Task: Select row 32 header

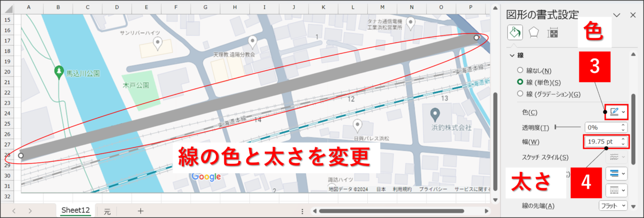Action: (7, 197)
